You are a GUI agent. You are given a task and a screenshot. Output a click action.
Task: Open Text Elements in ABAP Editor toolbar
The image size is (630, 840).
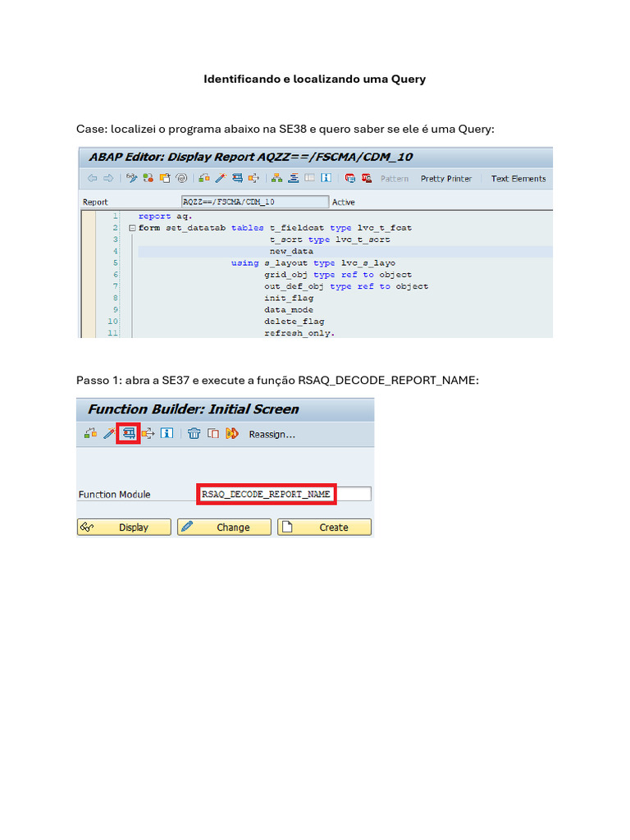[x=518, y=178]
